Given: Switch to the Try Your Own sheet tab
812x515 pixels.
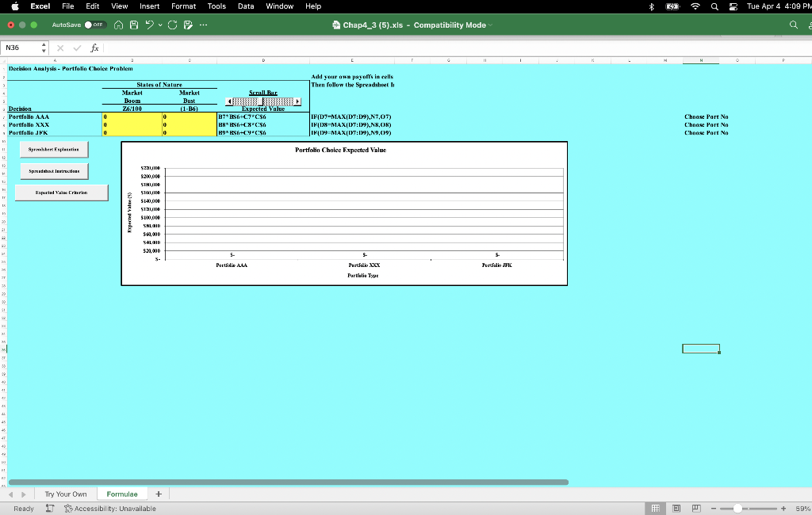Looking at the screenshot, I should pyautogui.click(x=66, y=494).
